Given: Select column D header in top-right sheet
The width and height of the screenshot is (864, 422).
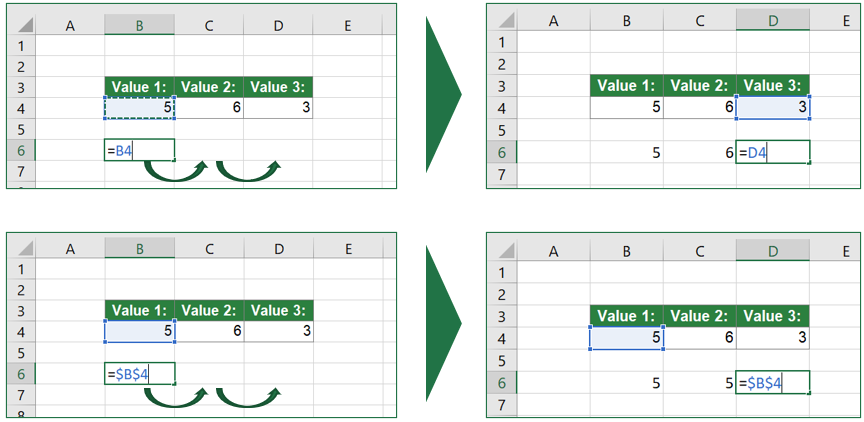Looking at the screenshot, I should point(773,20).
